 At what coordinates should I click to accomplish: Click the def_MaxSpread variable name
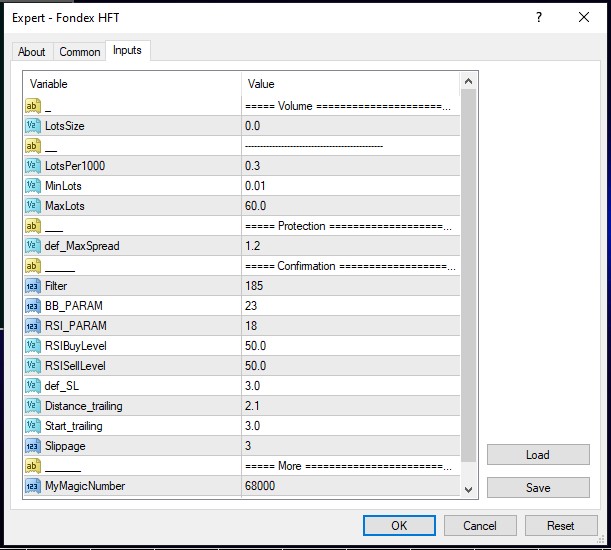click(82, 246)
